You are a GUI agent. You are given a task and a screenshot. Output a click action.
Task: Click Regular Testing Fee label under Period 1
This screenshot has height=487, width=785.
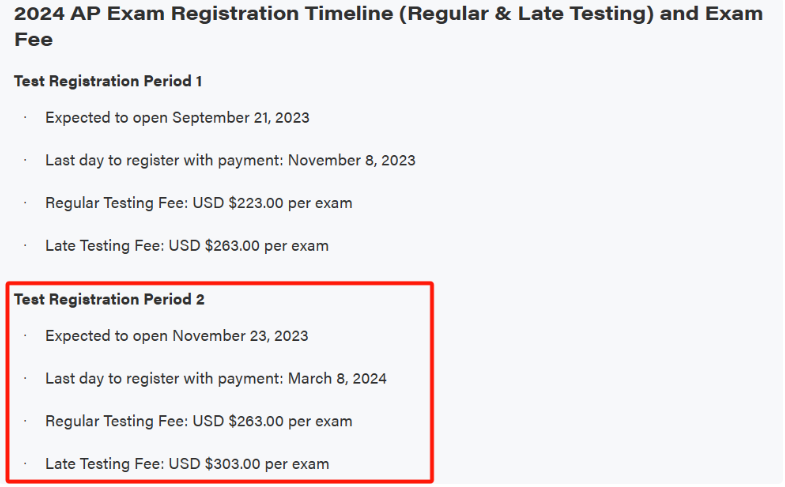tap(117, 203)
